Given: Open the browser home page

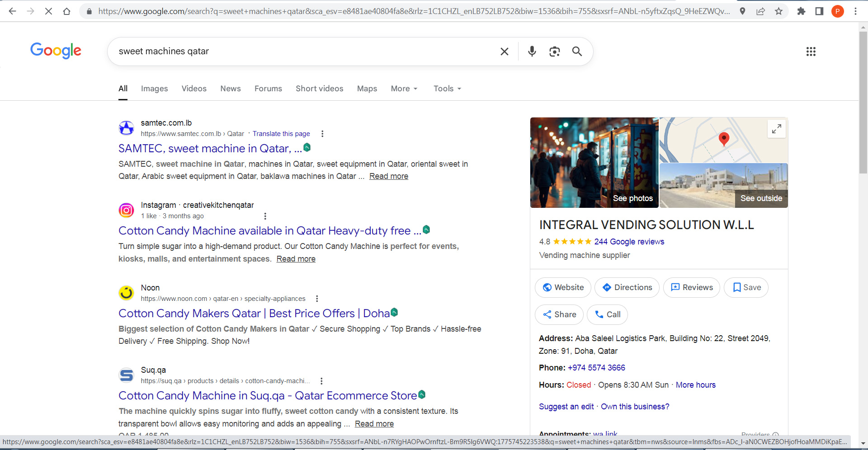Looking at the screenshot, I should (66, 11).
